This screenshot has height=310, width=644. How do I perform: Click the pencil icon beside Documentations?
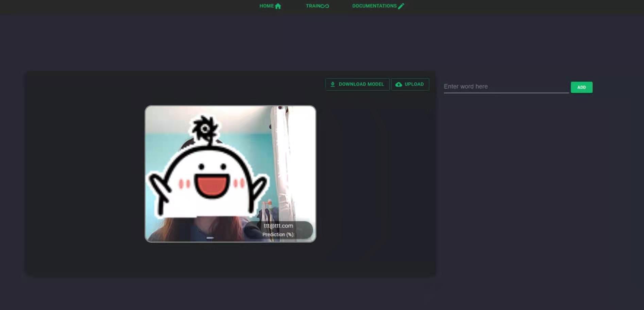click(401, 6)
